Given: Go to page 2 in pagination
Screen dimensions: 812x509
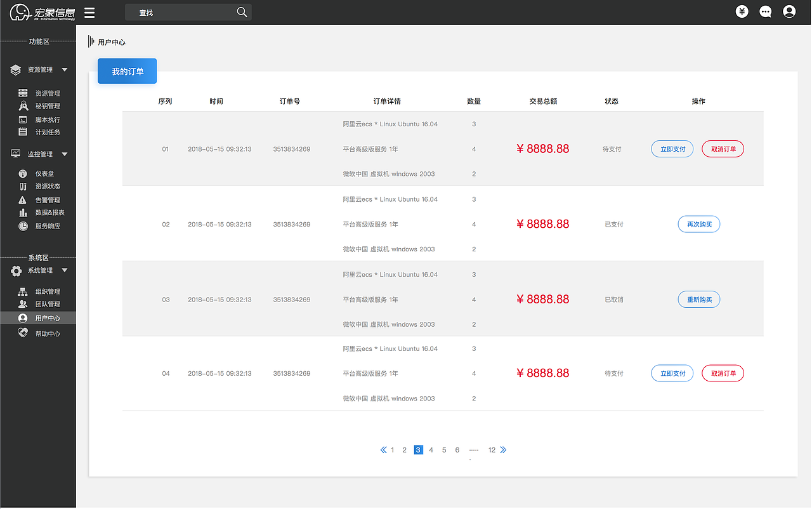Looking at the screenshot, I should (404, 450).
